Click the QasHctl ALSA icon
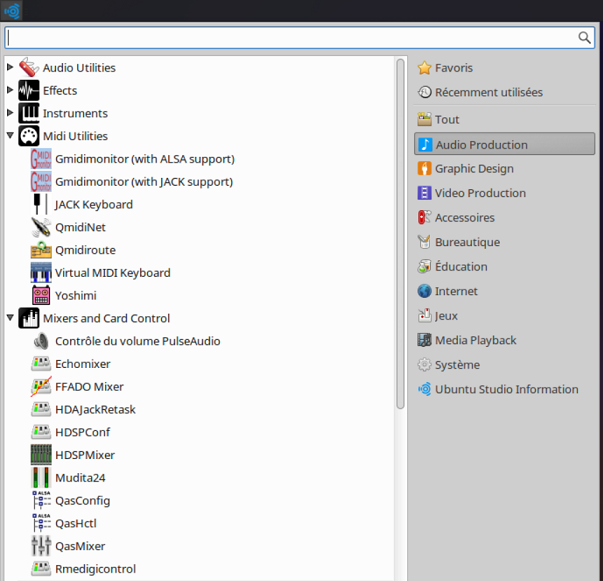 coord(41,523)
